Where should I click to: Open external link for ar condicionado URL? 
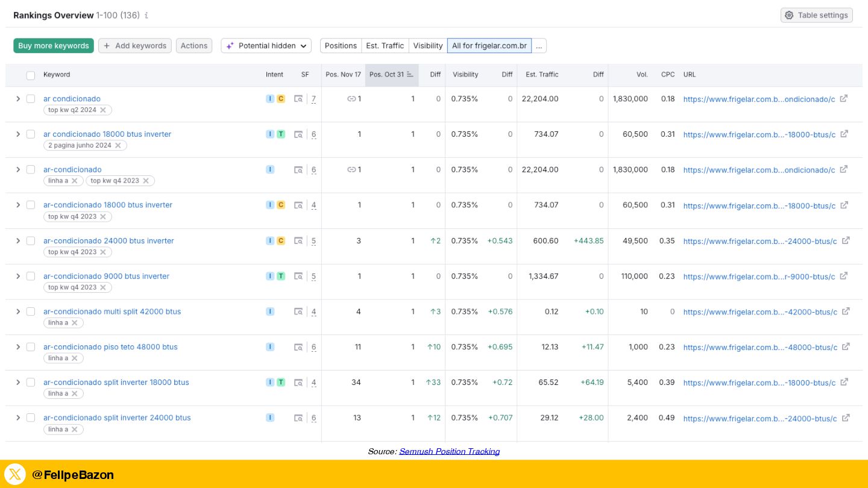point(844,99)
